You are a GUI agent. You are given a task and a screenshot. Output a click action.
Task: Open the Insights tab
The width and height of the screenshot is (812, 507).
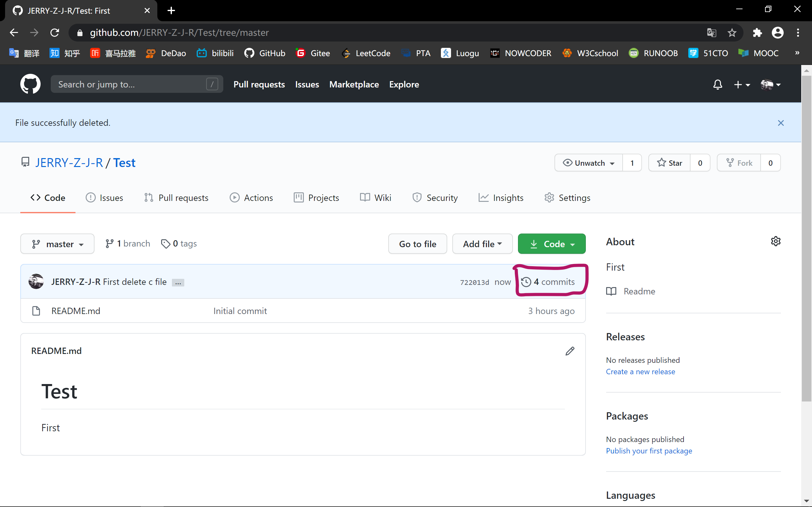pyautogui.click(x=501, y=198)
